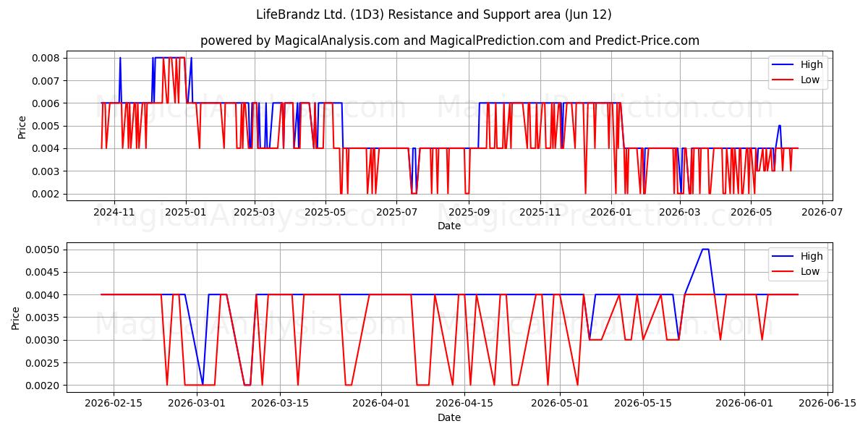The height and width of the screenshot is (434, 868).
Task: Click the '2026-03-01' date tick label
Action: pos(197,404)
